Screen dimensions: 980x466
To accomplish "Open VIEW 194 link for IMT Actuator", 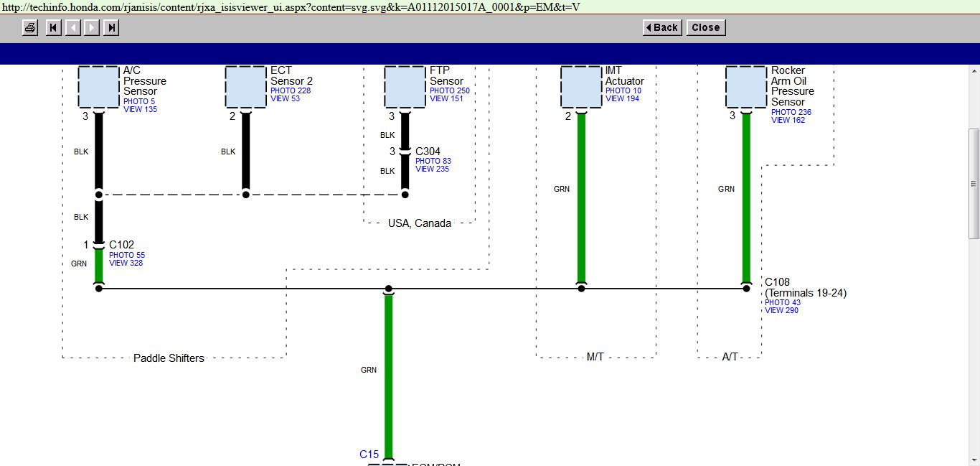I will [622, 98].
